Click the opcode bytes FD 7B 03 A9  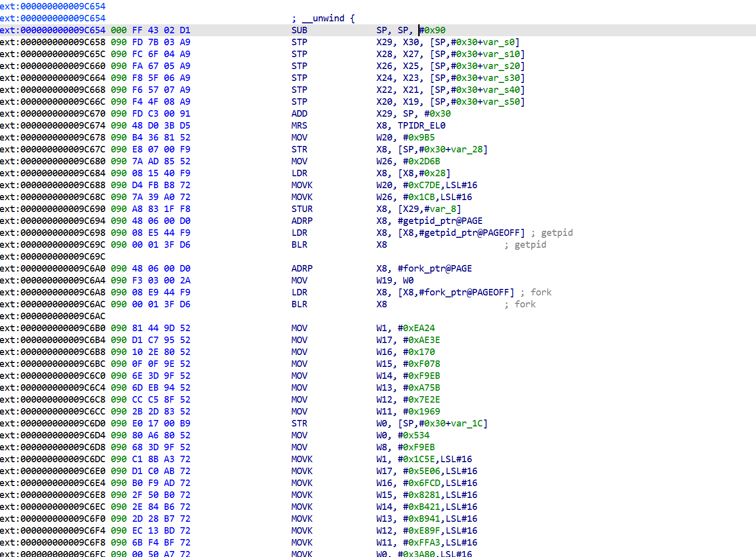click(x=161, y=42)
